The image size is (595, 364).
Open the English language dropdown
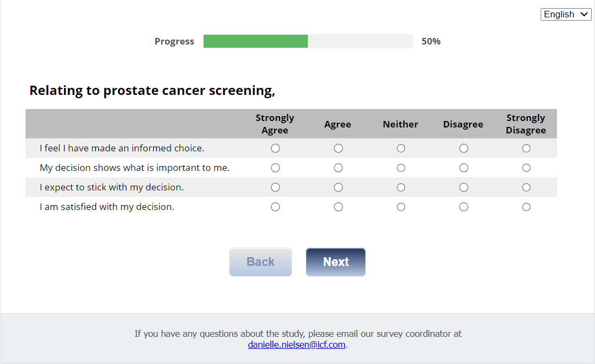[x=566, y=15]
